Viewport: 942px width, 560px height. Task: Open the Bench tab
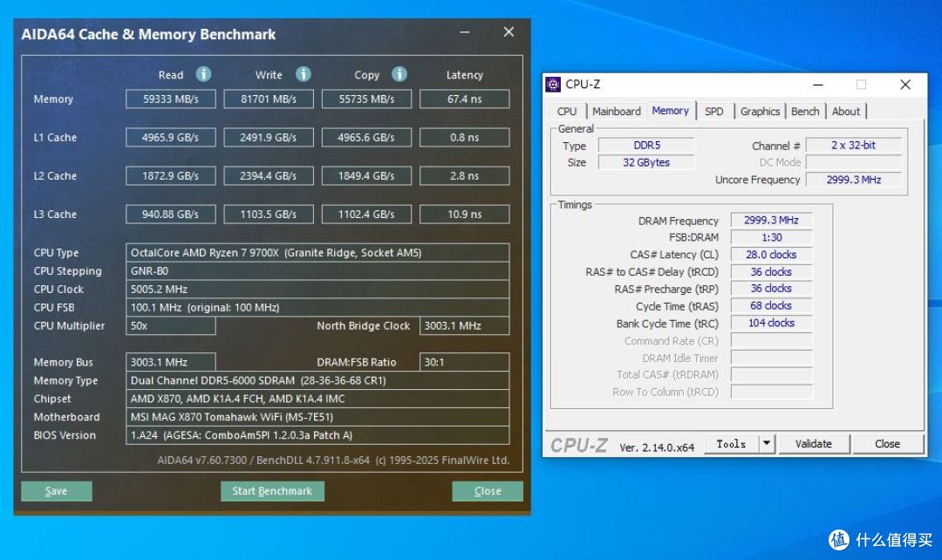pos(805,111)
